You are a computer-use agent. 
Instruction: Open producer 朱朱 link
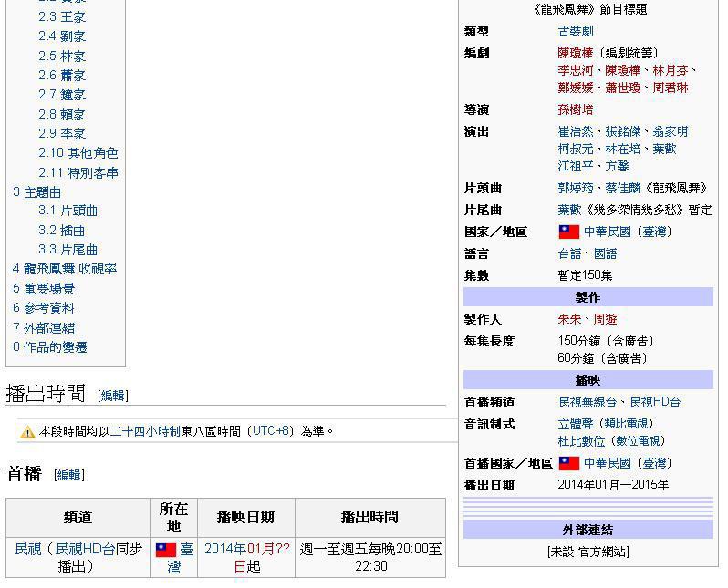click(569, 319)
